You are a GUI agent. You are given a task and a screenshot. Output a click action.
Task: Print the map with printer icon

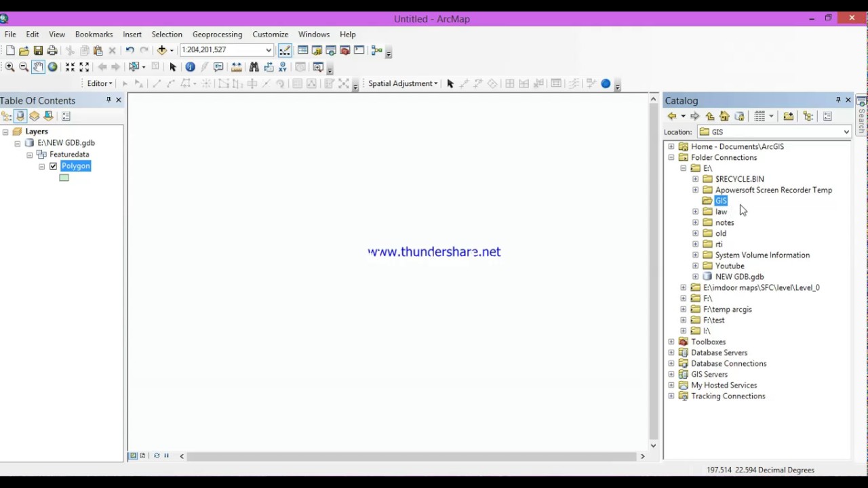52,50
